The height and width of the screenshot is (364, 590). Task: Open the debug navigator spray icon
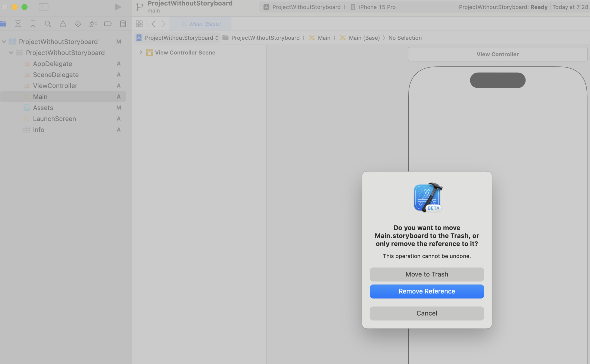click(x=93, y=24)
